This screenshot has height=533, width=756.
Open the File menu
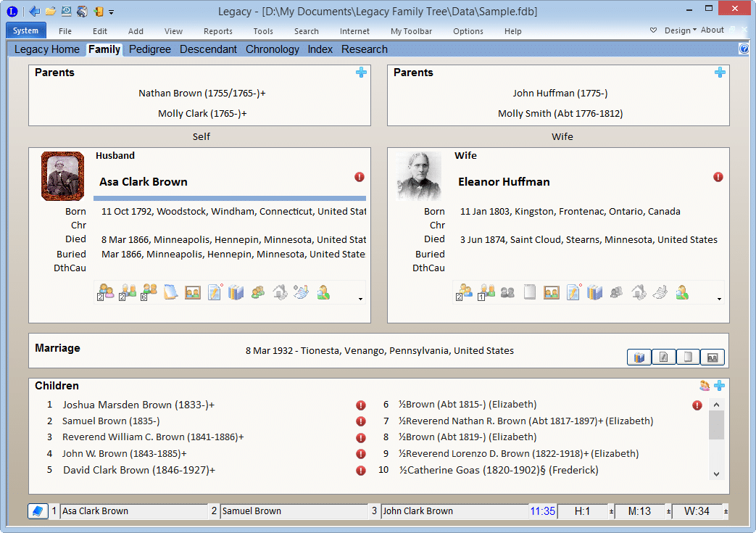point(65,31)
